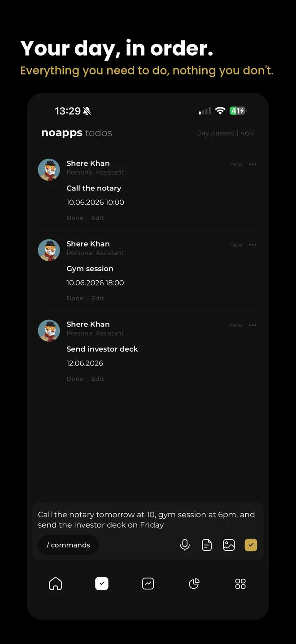This screenshot has height=644, width=296.
Task: Open three-dot menu for Call the notary
Action: pyautogui.click(x=252, y=164)
